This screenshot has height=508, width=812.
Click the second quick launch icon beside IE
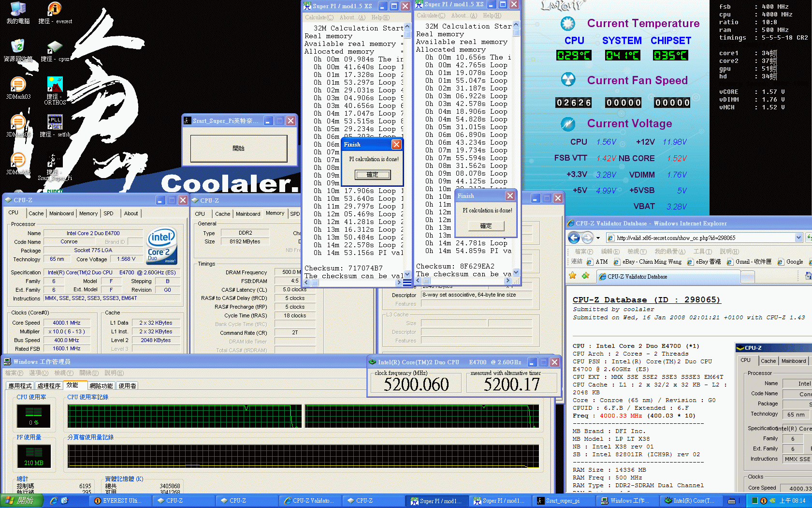(x=64, y=501)
